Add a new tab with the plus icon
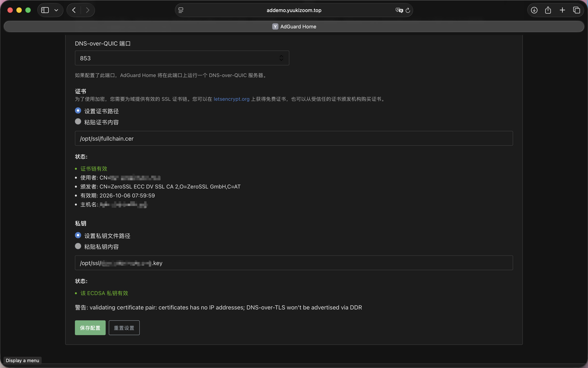This screenshot has height=368, width=588. click(563, 10)
